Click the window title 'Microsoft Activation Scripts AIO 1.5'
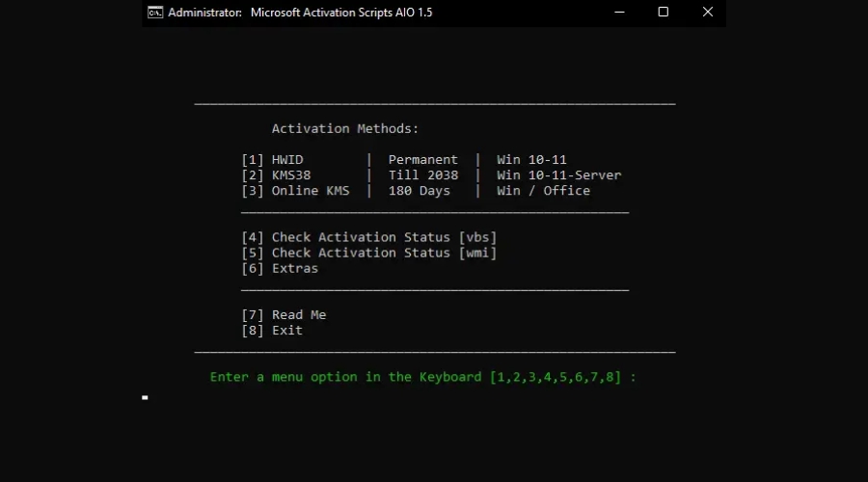 tap(341, 13)
